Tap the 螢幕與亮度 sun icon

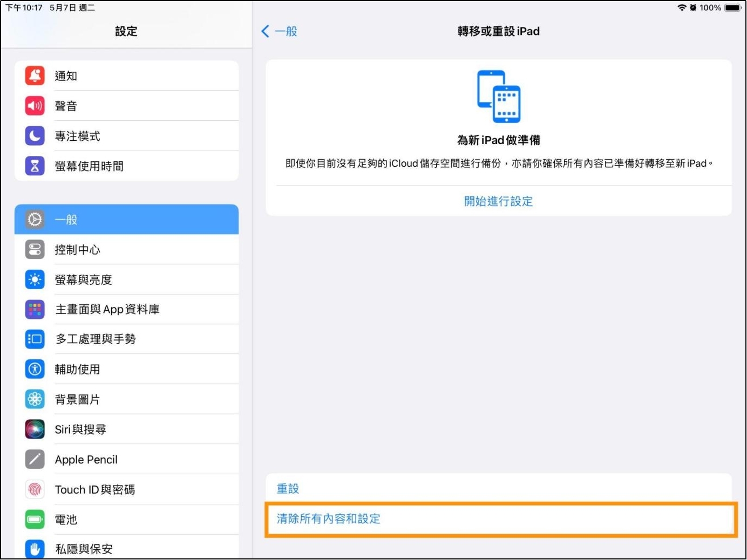[x=35, y=279]
